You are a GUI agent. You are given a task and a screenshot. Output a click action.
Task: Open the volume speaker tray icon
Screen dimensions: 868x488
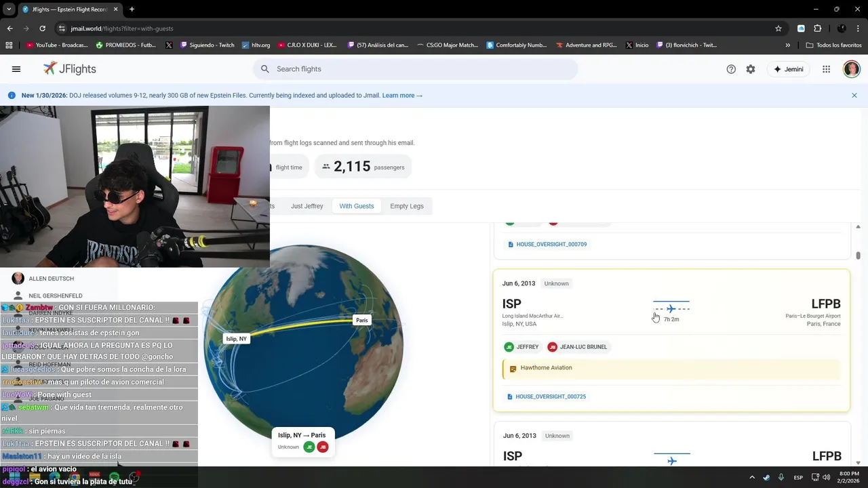pos(826,477)
